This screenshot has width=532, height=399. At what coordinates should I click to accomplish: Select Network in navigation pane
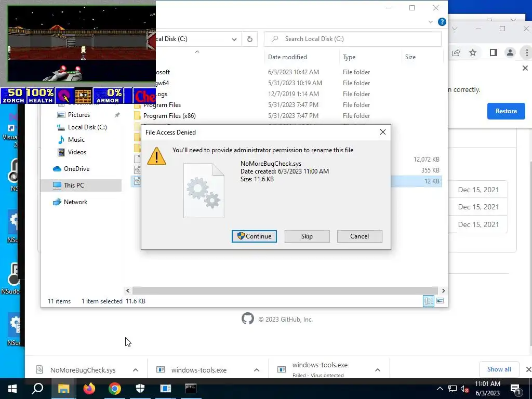coord(75,202)
